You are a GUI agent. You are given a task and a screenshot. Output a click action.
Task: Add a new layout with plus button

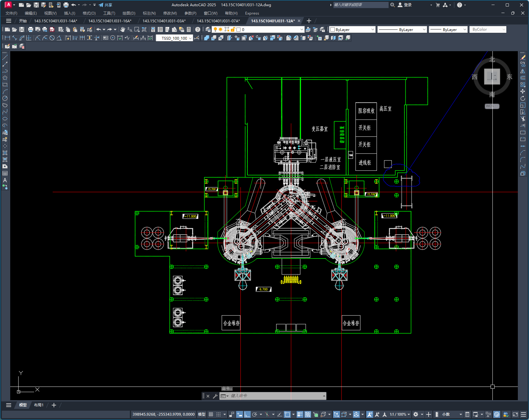click(54, 405)
